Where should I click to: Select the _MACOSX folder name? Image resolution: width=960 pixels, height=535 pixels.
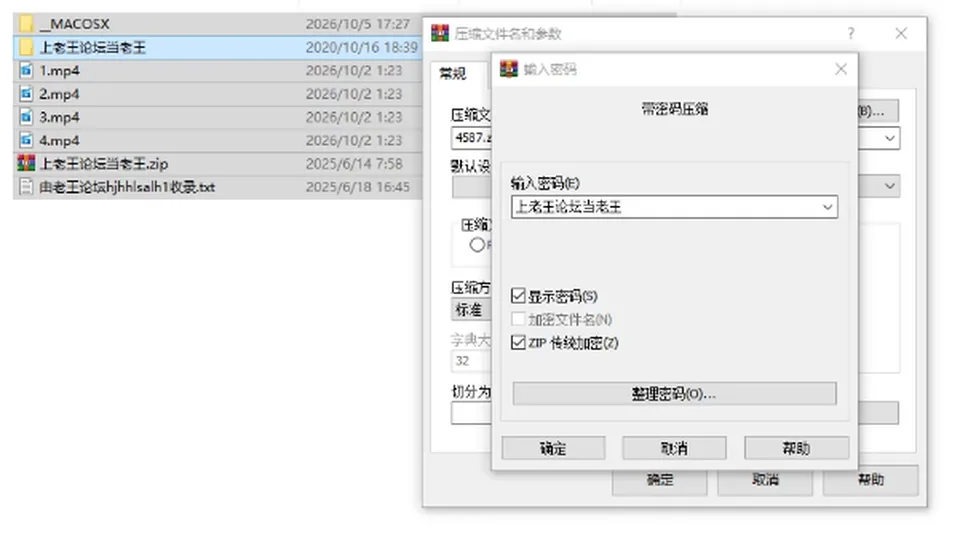pyautogui.click(x=74, y=24)
